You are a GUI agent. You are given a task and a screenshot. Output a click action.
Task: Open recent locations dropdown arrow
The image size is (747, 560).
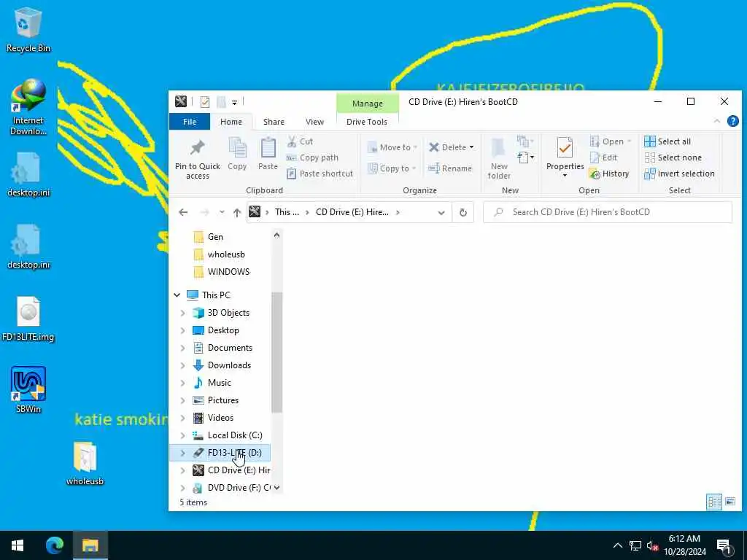tap(222, 212)
